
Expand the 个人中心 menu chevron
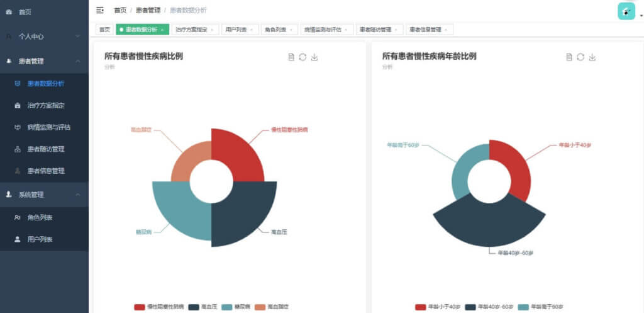pos(78,37)
